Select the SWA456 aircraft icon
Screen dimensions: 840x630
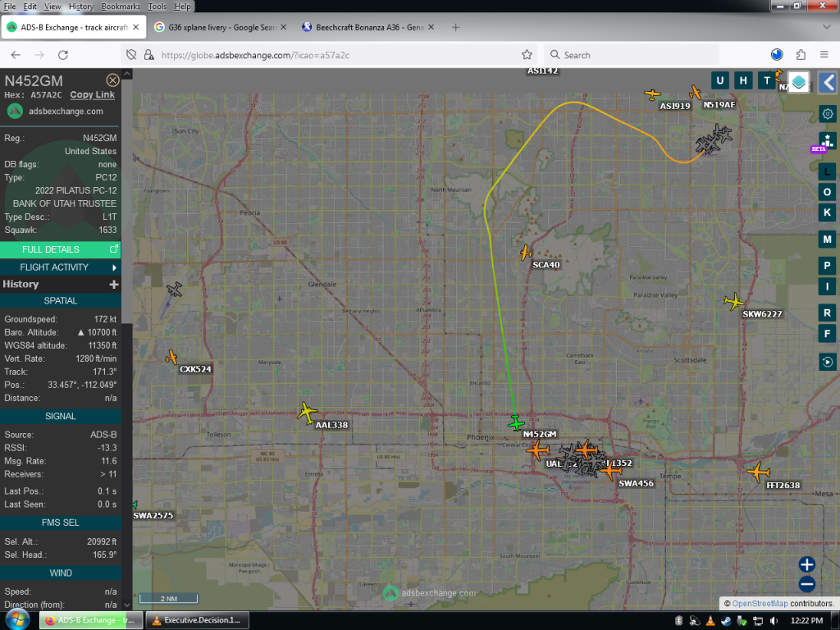610,470
